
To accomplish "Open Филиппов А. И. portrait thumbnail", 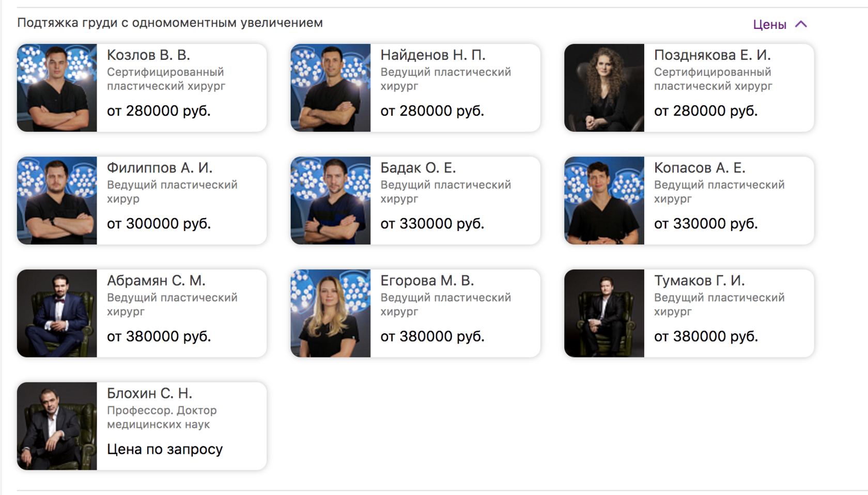I will 57,200.
